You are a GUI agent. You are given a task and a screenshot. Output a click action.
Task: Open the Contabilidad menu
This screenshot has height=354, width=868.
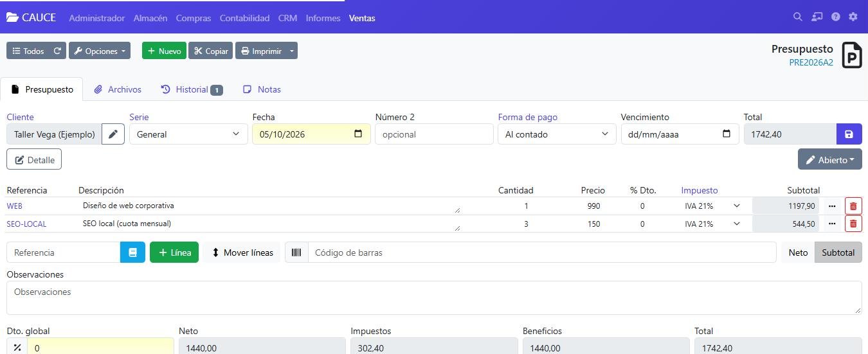[x=244, y=18]
